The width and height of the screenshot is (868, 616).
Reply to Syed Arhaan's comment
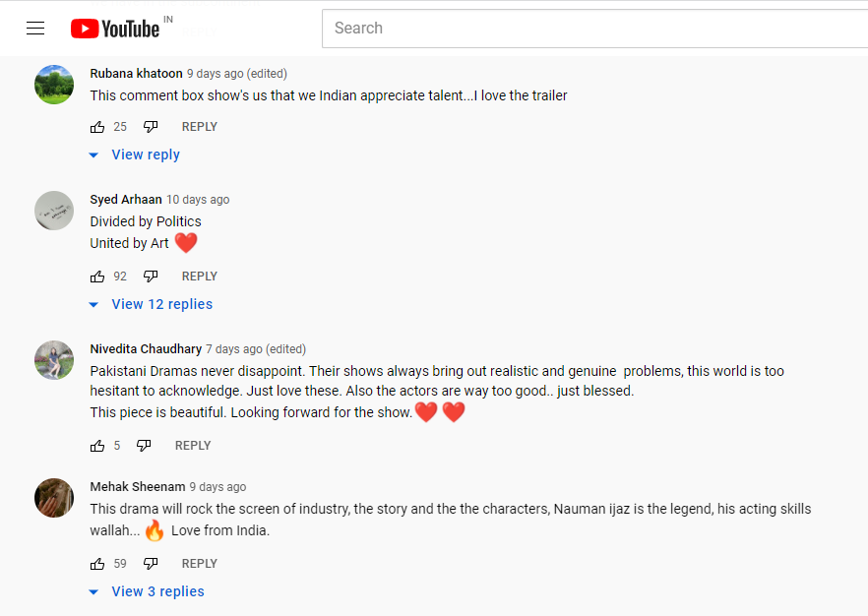200,277
